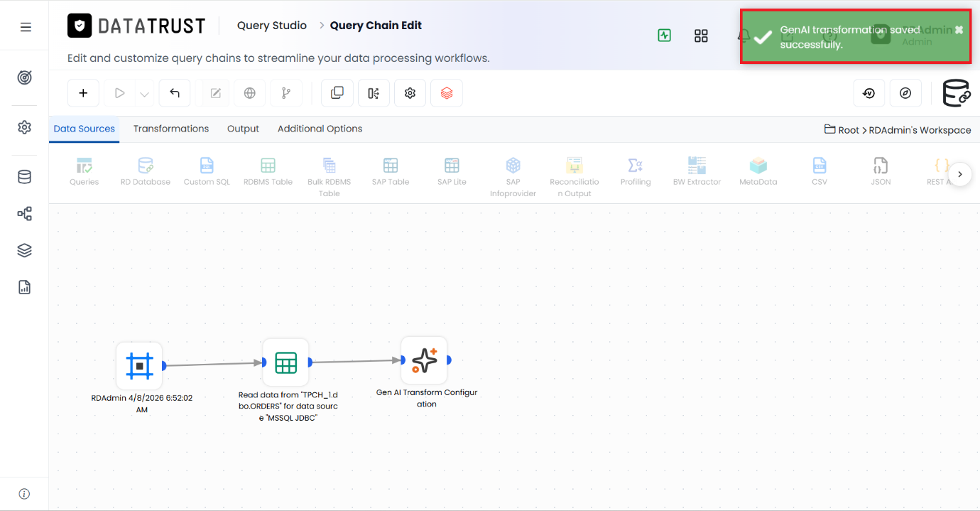Switch to the Data Sources tab
This screenshot has height=511, width=980.
point(85,129)
